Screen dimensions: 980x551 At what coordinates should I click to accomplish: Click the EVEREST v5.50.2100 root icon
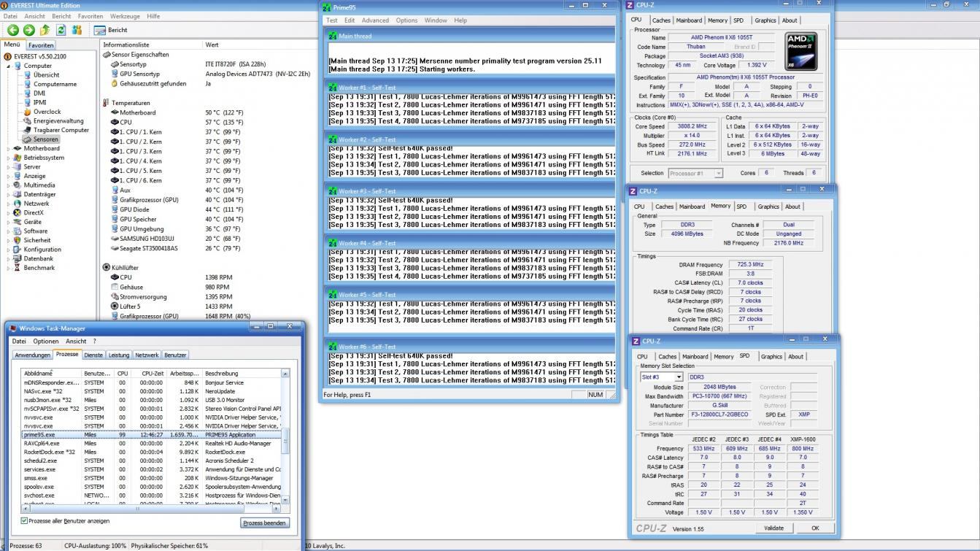point(9,56)
